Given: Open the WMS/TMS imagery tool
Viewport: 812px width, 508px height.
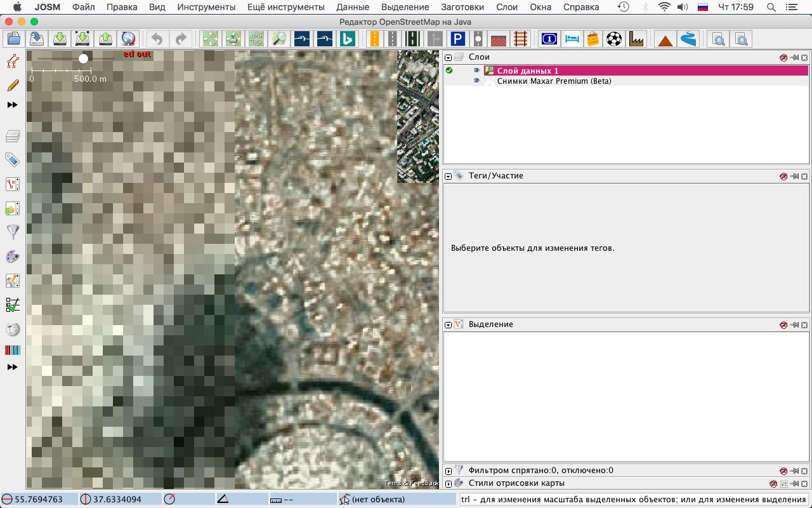Looking at the screenshot, I should [256, 39].
